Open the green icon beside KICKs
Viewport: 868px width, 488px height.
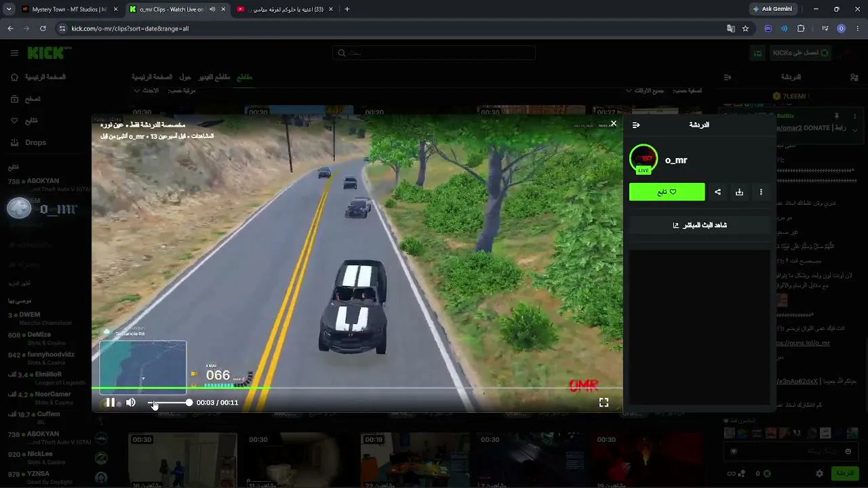pos(759,53)
